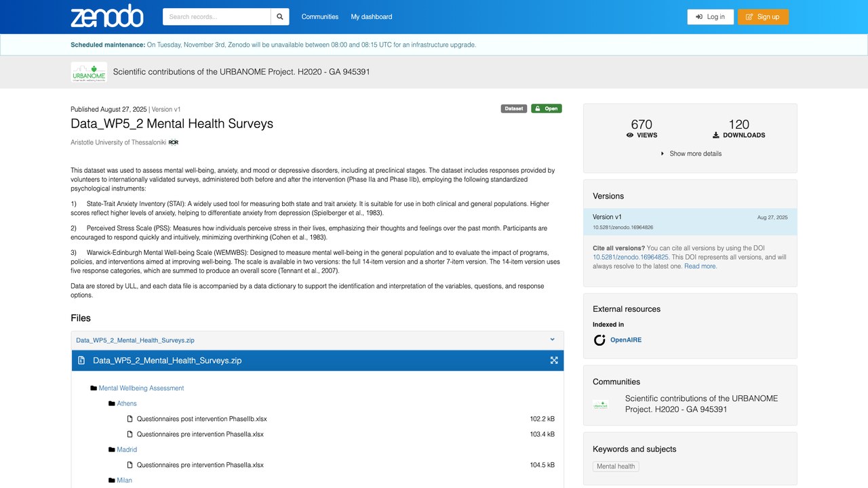Screen dimensions: 868x488
Task: Click the Mental Wellbeing Assessment folder icon
Action: point(94,388)
